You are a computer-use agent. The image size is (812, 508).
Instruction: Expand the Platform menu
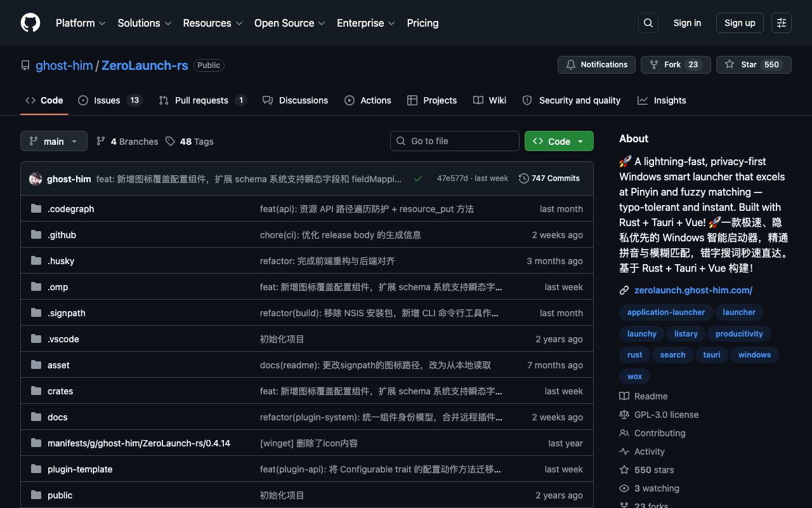coord(81,23)
